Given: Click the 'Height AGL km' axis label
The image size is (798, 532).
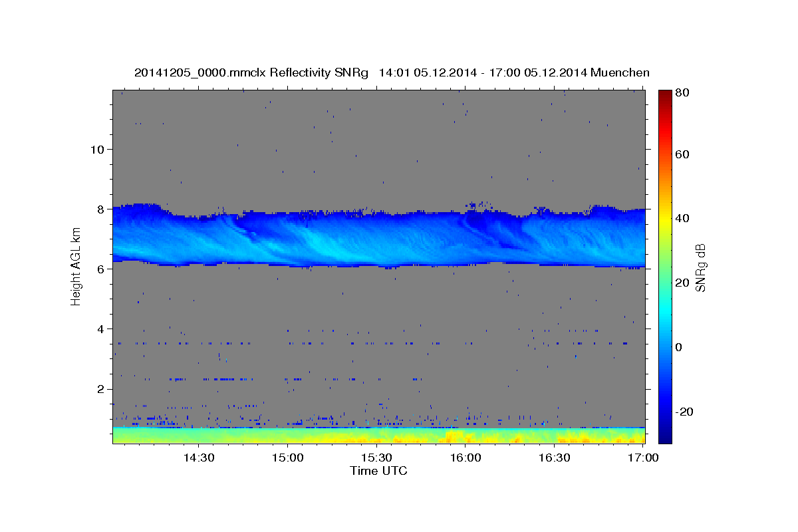Looking at the screenshot, I should tap(76, 267).
